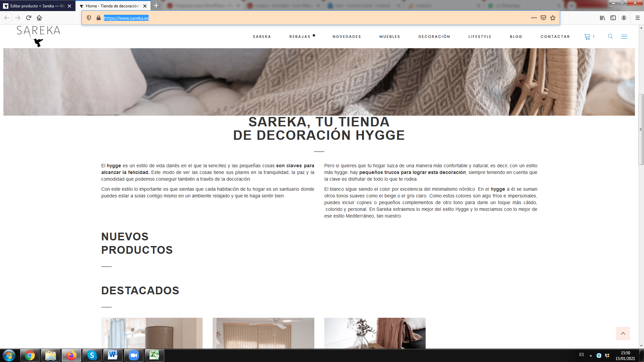Open the NOVEDADES menu item
This screenshot has height=362, width=644.
pyautogui.click(x=346, y=37)
